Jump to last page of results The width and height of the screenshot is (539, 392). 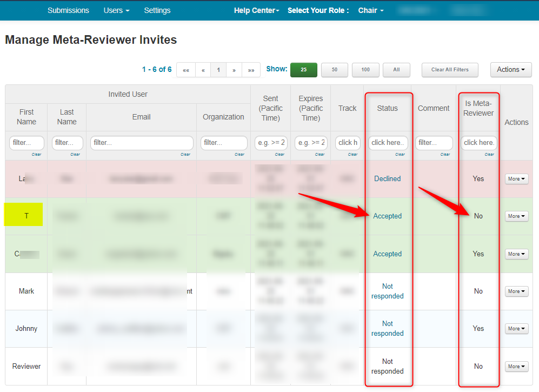[x=251, y=70]
